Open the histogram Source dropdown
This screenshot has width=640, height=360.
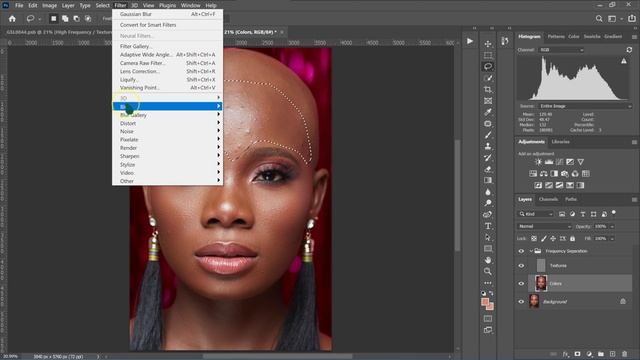pos(585,106)
